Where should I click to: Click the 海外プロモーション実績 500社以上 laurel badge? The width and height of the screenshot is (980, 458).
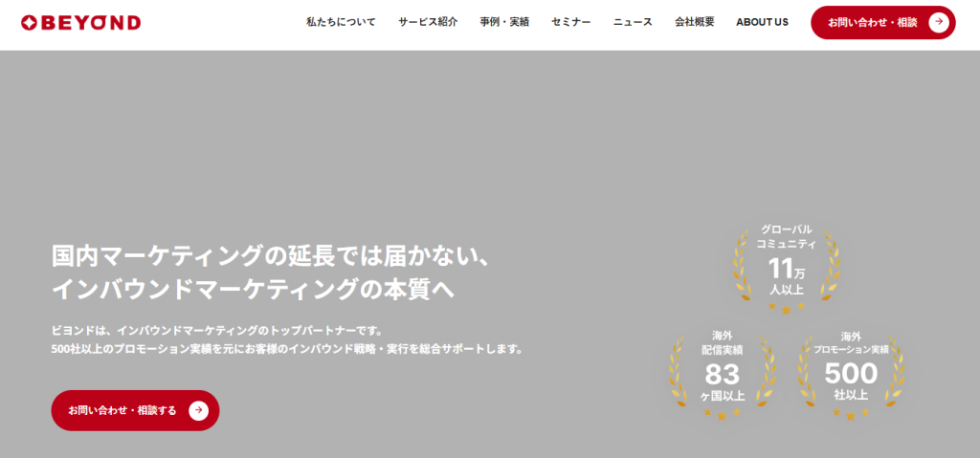pyautogui.click(x=851, y=372)
